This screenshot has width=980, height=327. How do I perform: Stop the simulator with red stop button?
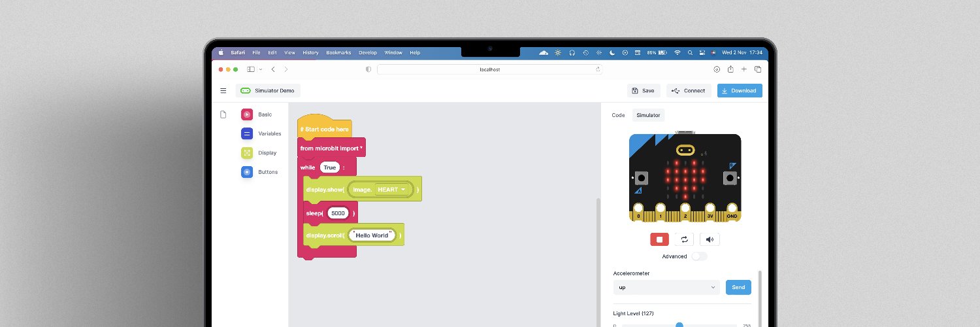pyautogui.click(x=659, y=239)
